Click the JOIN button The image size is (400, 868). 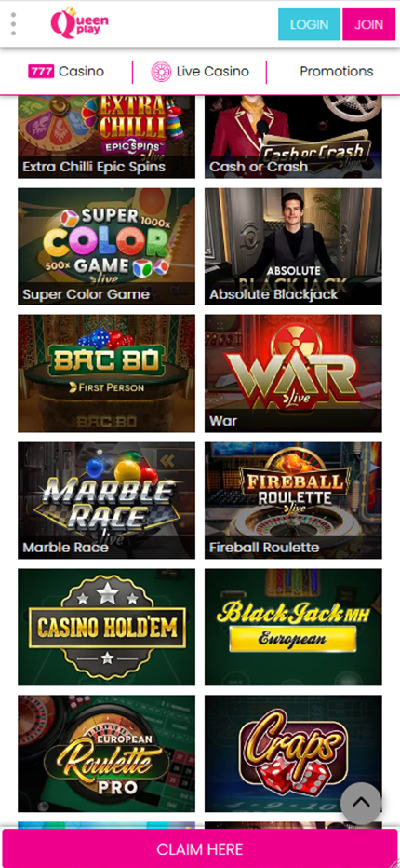click(x=369, y=24)
